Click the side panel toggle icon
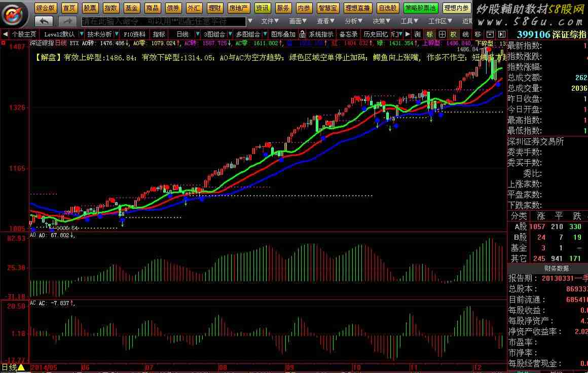Viewport: 588px width, 373px height. pyautogui.click(x=502, y=34)
